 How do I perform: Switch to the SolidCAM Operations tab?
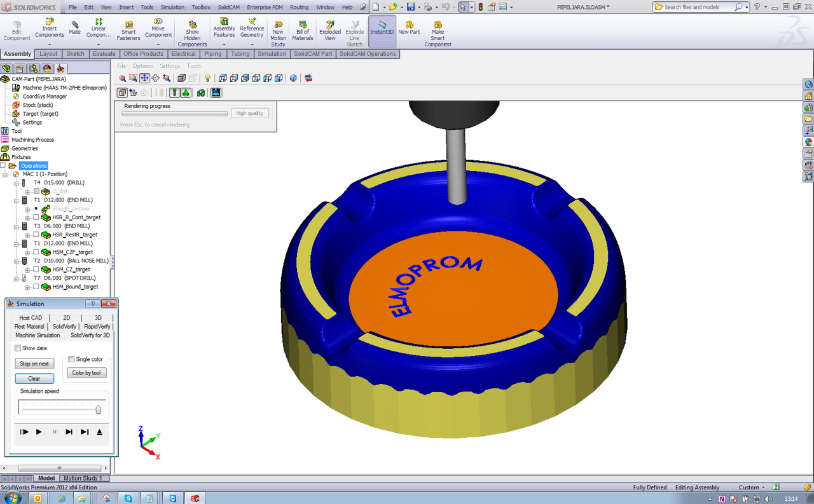(368, 54)
